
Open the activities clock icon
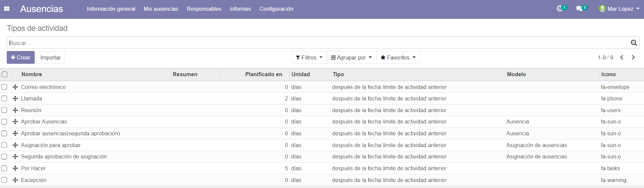coord(560,8)
